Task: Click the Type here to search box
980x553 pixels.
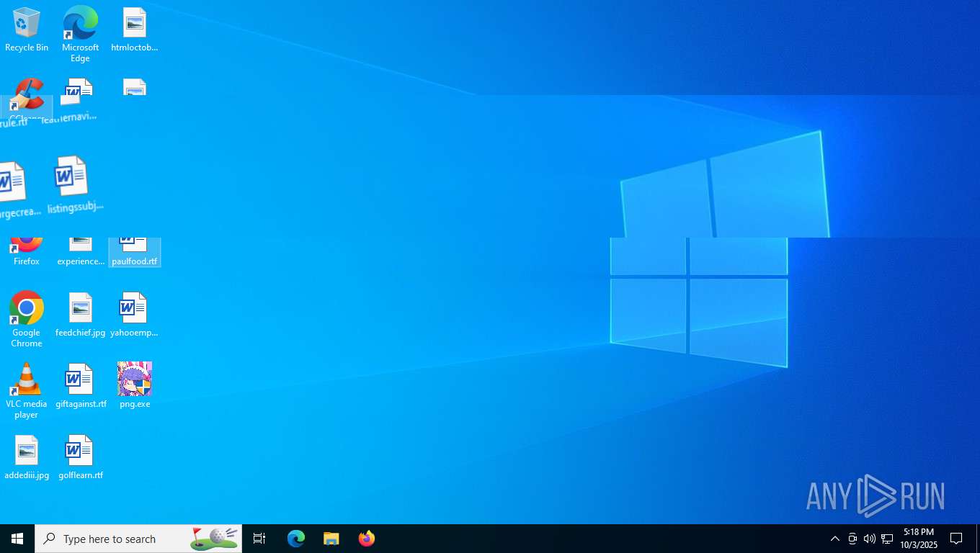Action: 138,539
